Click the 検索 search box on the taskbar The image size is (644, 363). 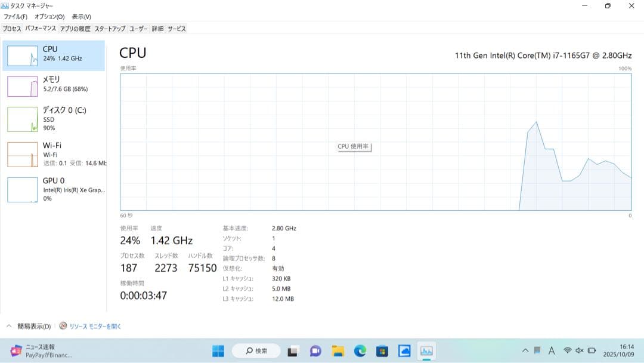coord(256,350)
